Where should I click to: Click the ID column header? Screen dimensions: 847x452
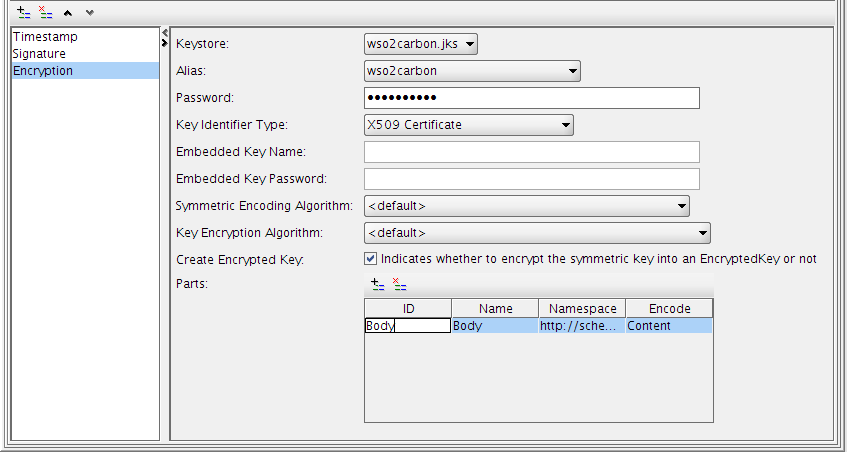point(408,308)
